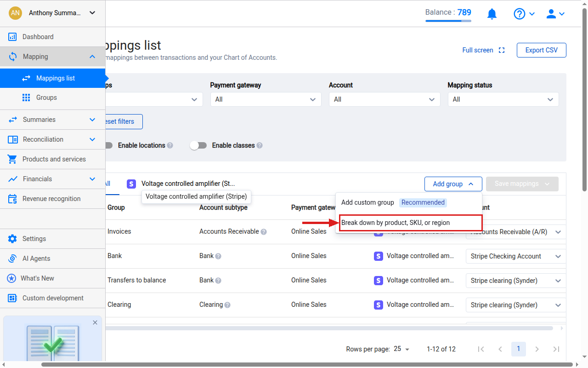The width and height of the screenshot is (588, 368).
Task: Click the Groups grid icon
Action: (27, 98)
